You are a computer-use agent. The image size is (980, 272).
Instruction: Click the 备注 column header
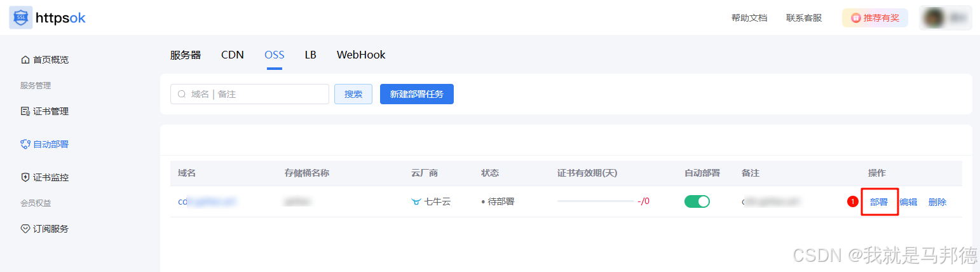pyautogui.click(x=751, y=173)
